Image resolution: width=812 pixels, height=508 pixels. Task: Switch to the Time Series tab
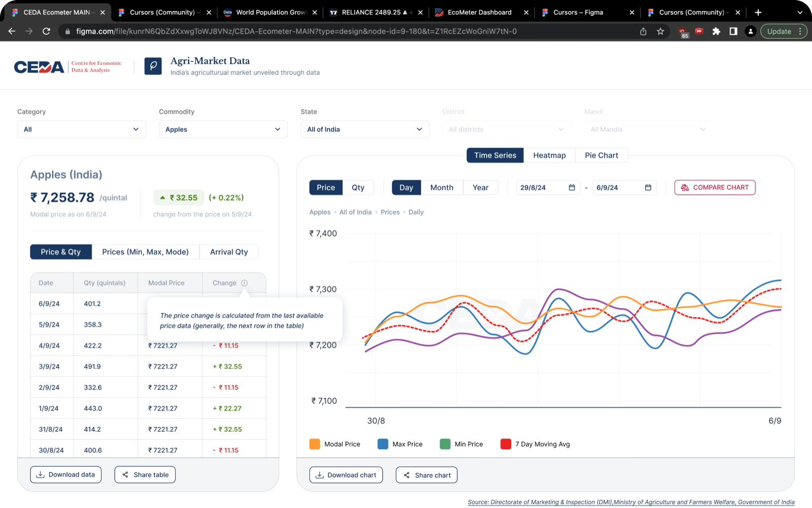click(x=495, y=155)
